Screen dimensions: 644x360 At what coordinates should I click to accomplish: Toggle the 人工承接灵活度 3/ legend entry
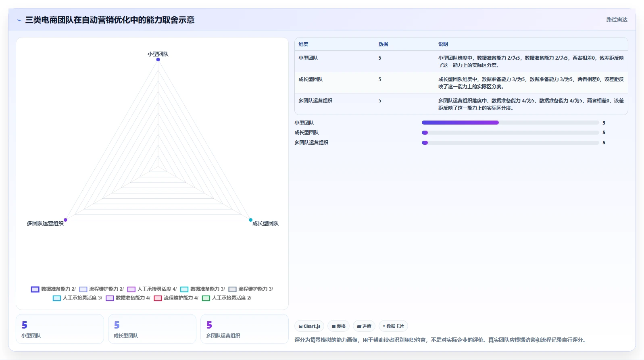[x=77, y=298]
